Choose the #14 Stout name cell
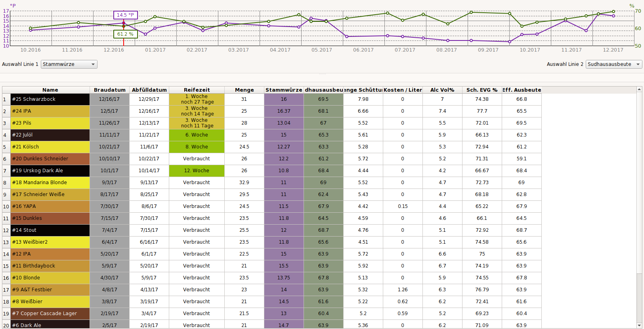644x329 pixels. coord(50,230)
